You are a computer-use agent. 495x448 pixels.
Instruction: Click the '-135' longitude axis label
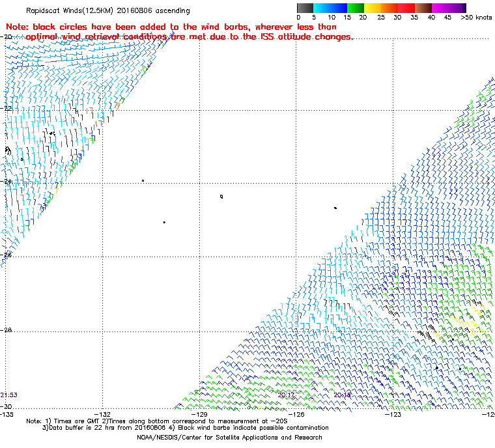tap(7, 414)
